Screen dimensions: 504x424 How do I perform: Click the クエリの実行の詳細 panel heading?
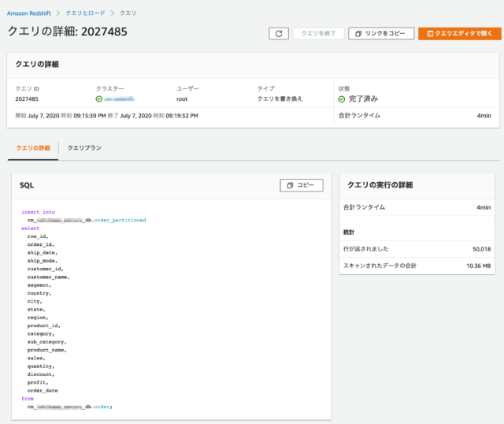pos(380,185)
